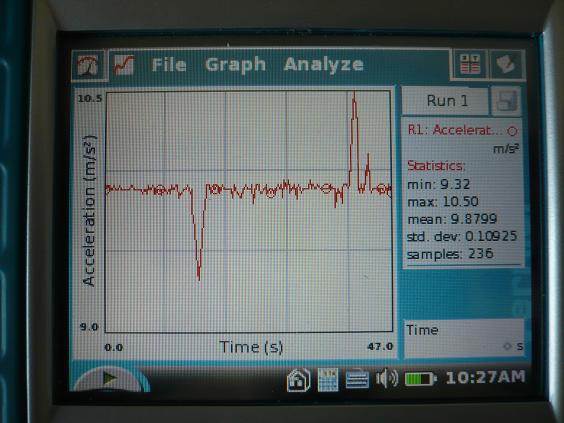
Task: Change the Time (s) x-axis label
Action: coord(251,347)
